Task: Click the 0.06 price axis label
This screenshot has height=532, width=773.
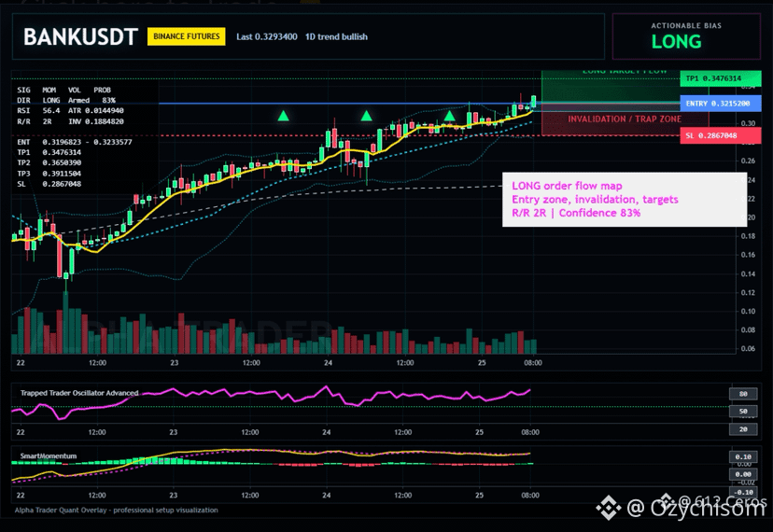Action: coord(748,349)
